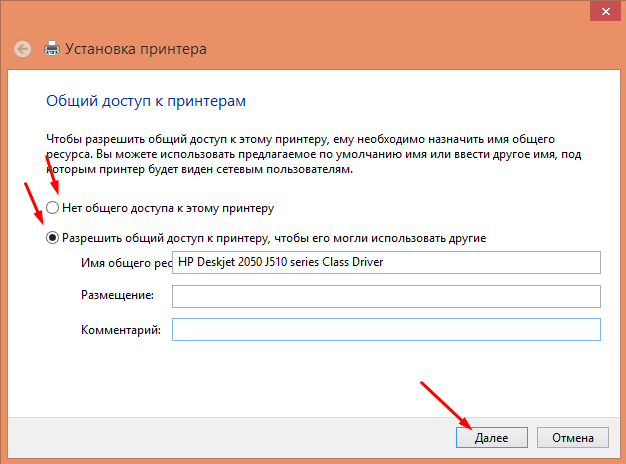Focus the Комментарий input field
The height and width of the screenshot is (464, 626).
tap(386, 330)
